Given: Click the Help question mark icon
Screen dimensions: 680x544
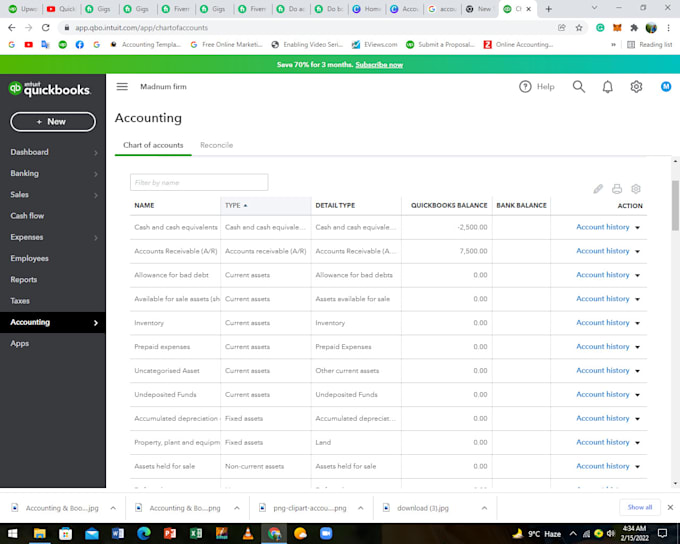Looking at the screenshot, I should [525, 87].
